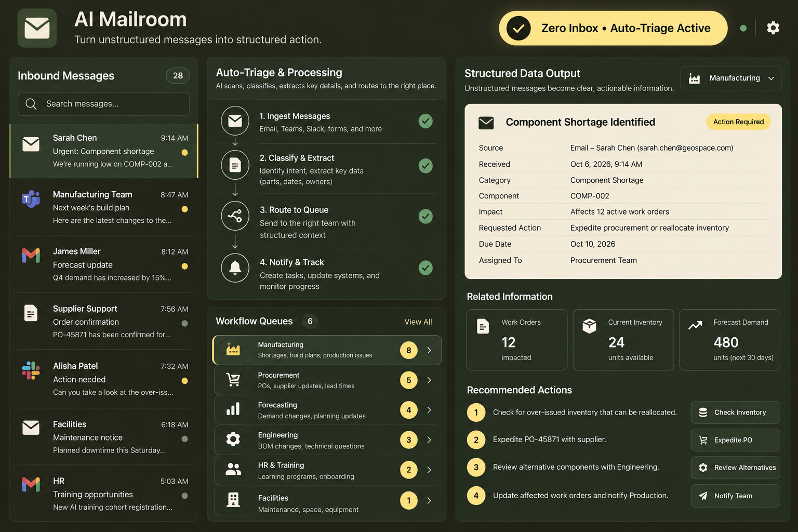Toggle the Classify & Extract completed checkmark
Screen dimensions: 798x532
click(x=425, y=166)
